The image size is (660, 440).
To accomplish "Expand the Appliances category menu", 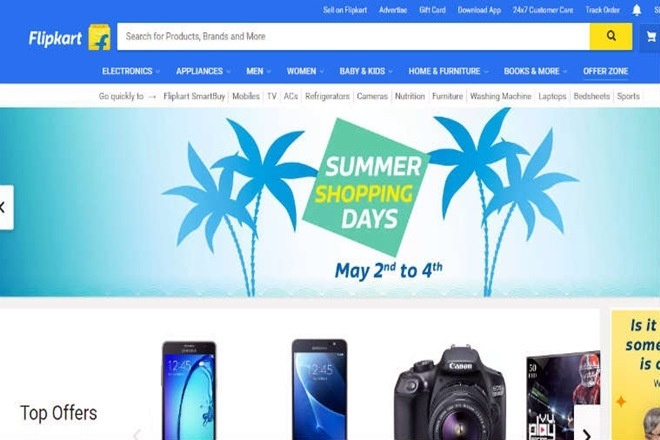I will 203,71.
